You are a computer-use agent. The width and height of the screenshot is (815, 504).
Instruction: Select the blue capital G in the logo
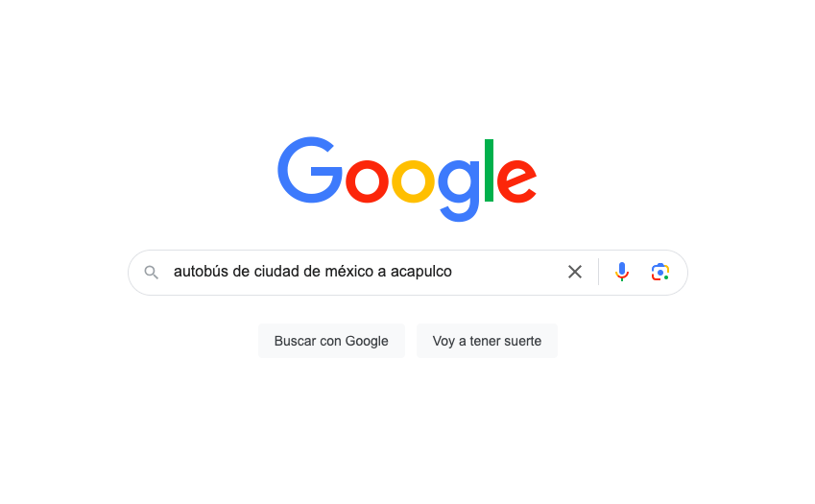(x=310, y=170)
